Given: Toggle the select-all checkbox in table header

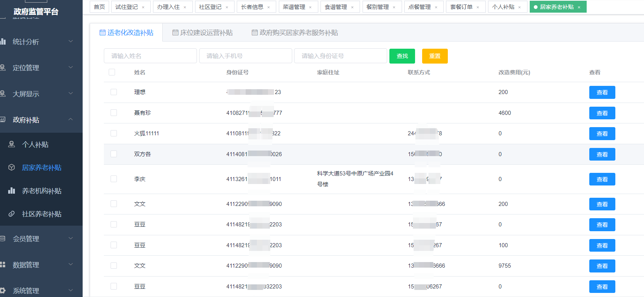Looking at the screenshot, I should [112, 72].
